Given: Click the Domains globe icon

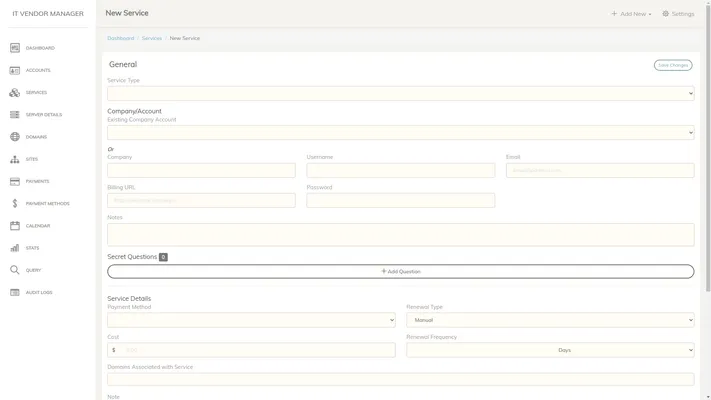Looking at the screenshot, I should coord(15,137).
